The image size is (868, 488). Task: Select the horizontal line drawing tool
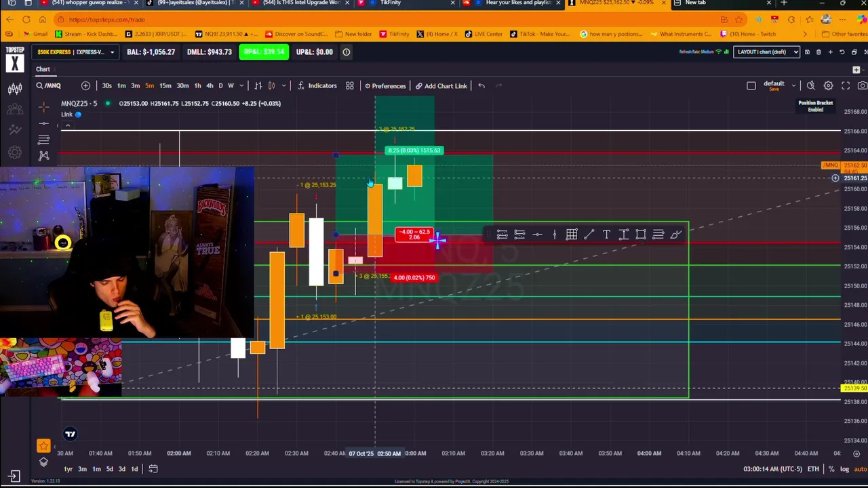[43, 123]
